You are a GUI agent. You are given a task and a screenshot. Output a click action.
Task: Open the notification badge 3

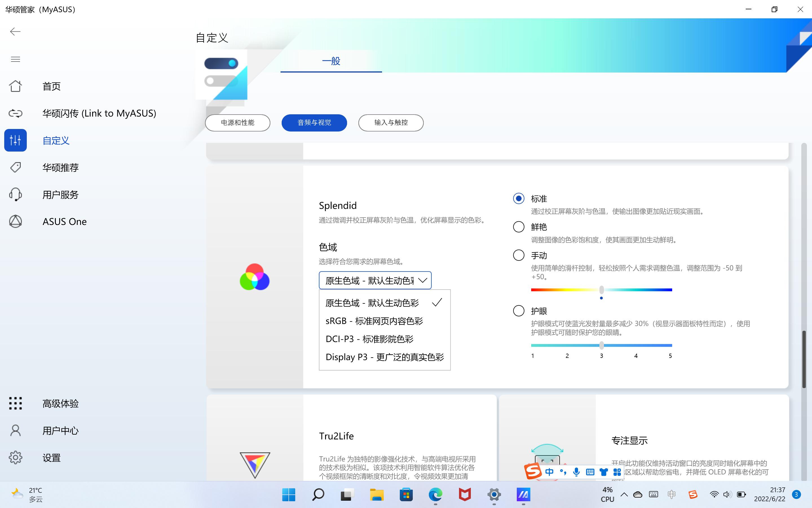coord(796,494)
